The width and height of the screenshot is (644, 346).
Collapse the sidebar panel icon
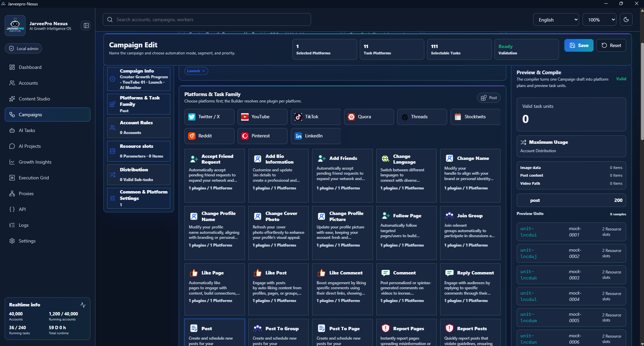coord(86,26)
